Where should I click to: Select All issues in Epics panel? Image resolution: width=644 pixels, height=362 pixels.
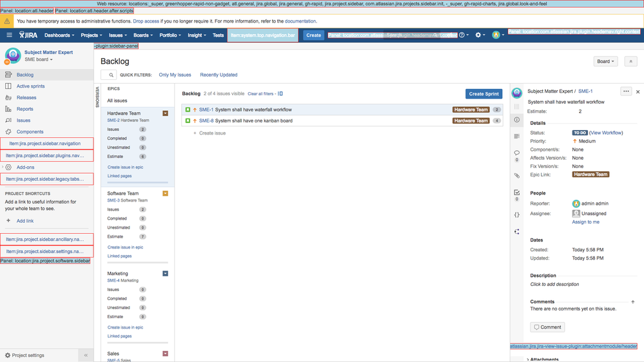(117, 100)
